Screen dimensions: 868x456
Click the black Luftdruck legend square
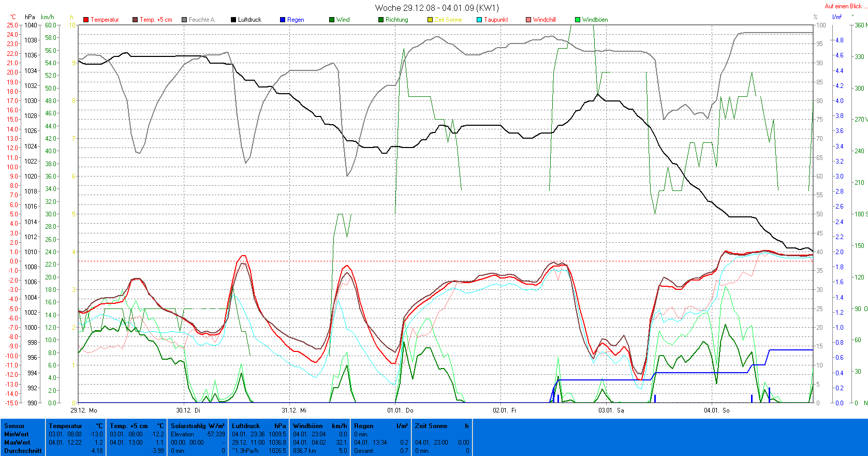(x=233, y=20)
